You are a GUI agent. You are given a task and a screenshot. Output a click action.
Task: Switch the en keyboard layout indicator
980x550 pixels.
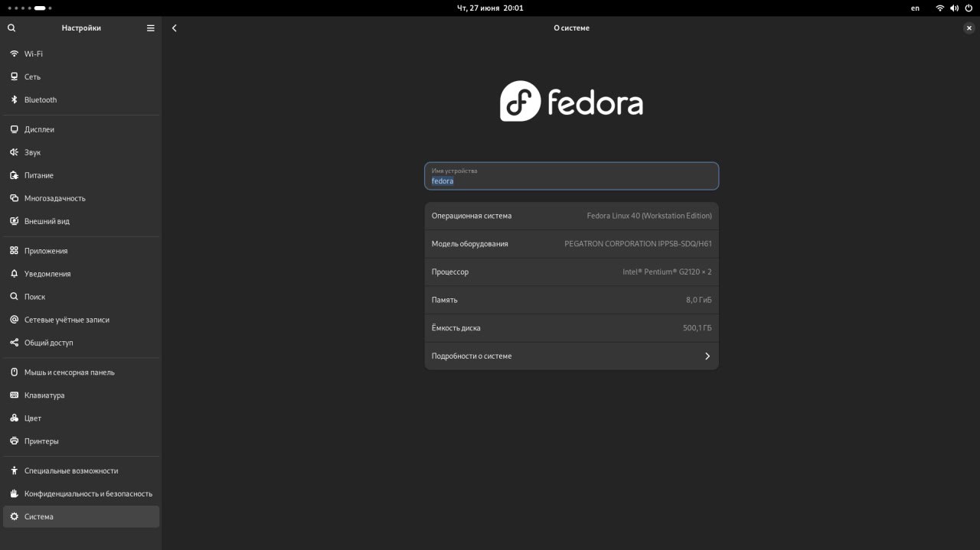[x=915, y=8]
